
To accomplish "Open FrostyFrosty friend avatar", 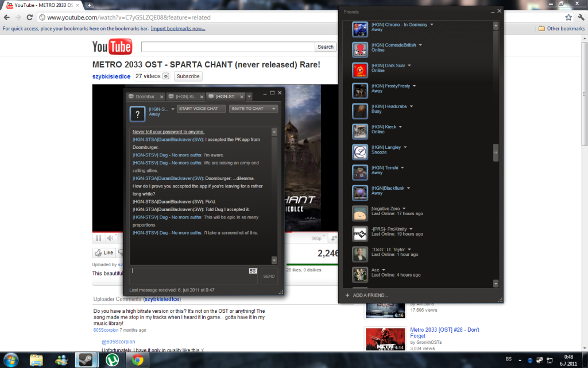I will (x=360, y=90).
